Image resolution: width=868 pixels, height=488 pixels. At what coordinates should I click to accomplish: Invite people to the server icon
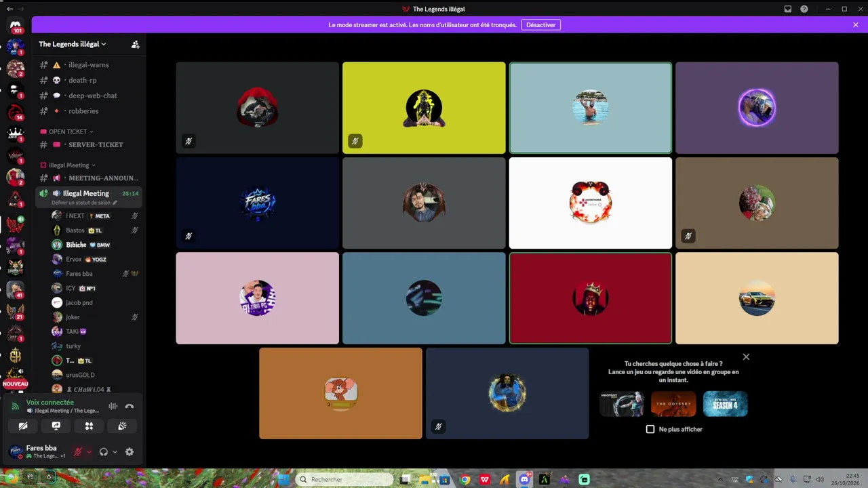click(136, 44)
